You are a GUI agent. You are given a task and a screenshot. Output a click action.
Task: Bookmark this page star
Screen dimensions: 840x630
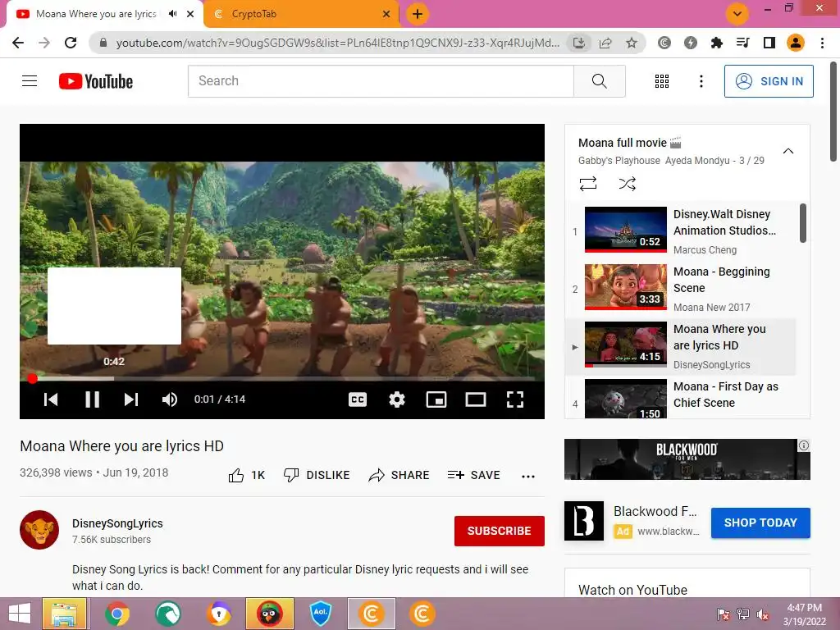pos(632,43)
